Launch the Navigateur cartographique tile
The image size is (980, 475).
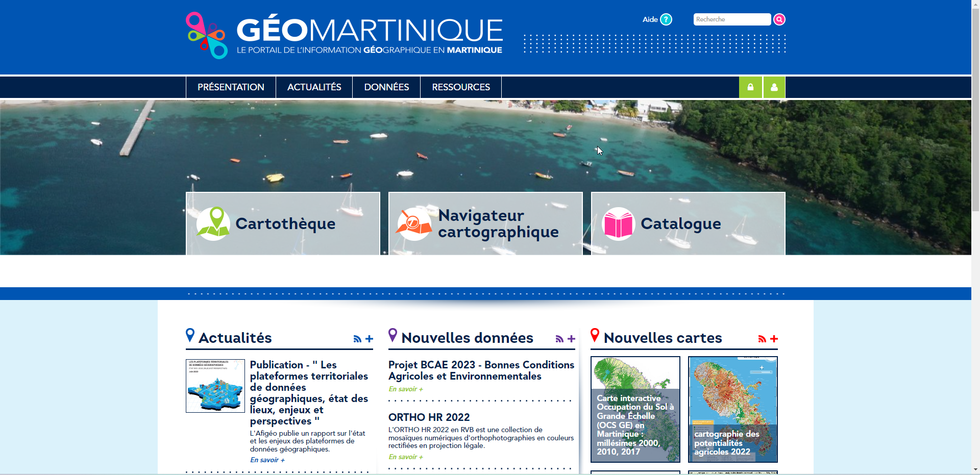click(485, 223)
